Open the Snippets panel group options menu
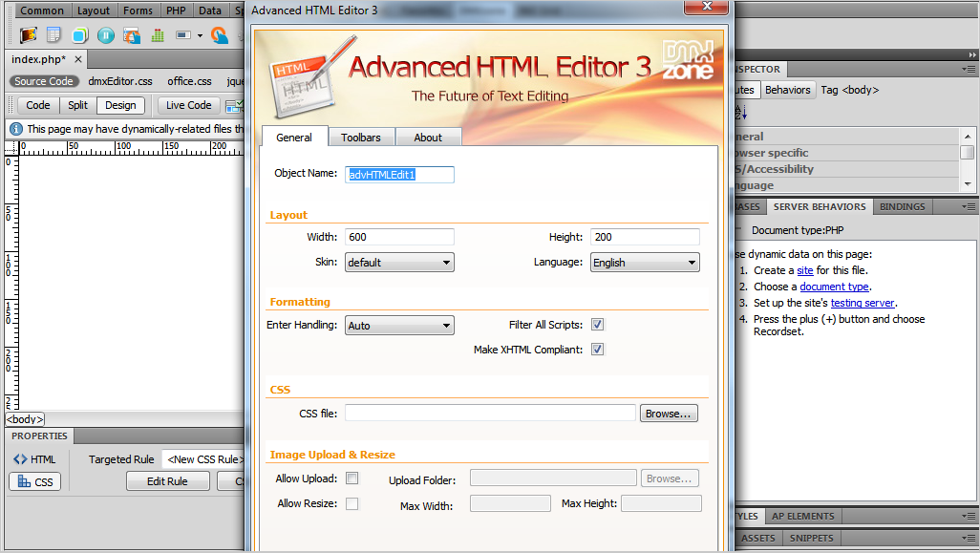This screenshot has width=980, height=553. [969, 538]
